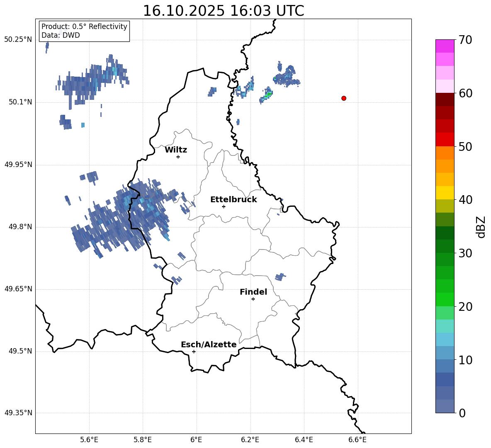This screenshot has height=448, width=491.
Task: Click the 70 tick label on the colorbar
Action: pos(465,40)
